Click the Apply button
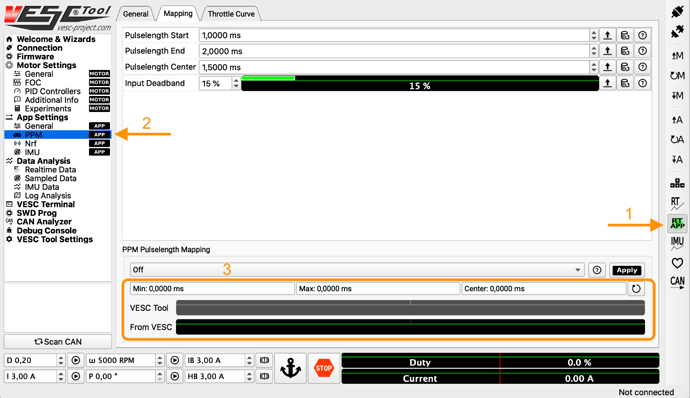 point(627,270)
